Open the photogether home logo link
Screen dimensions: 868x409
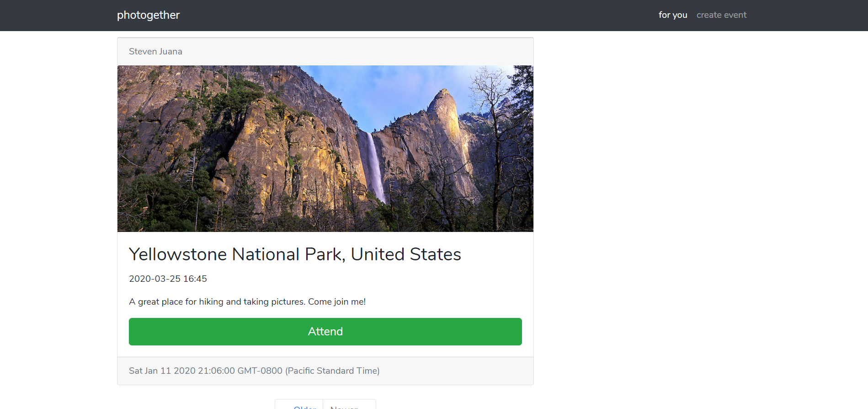pyautogui.click(x=148, y=15)
